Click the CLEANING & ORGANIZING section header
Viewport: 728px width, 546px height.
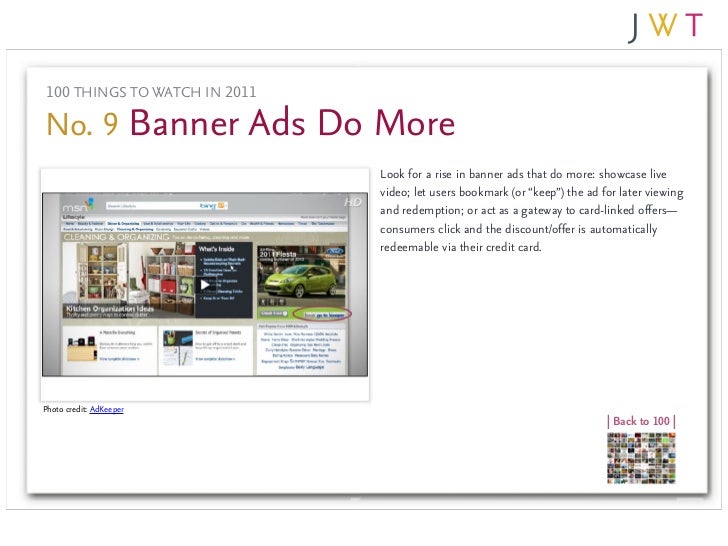116,237
